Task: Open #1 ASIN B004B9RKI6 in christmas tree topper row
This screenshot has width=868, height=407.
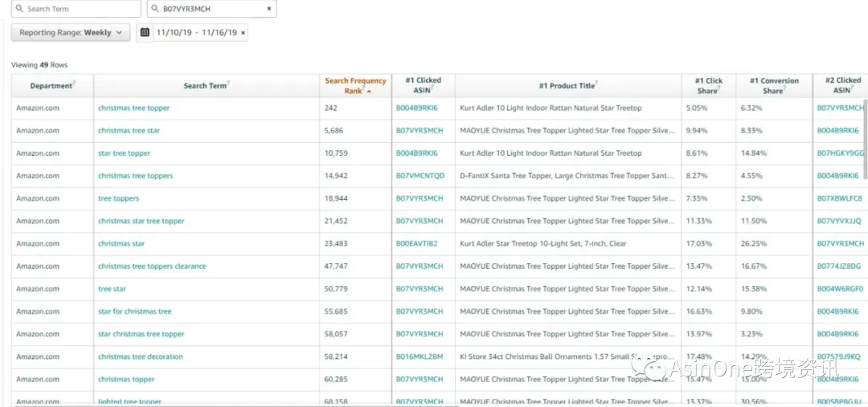Action: pyautogui.click(x=417, y=108)
